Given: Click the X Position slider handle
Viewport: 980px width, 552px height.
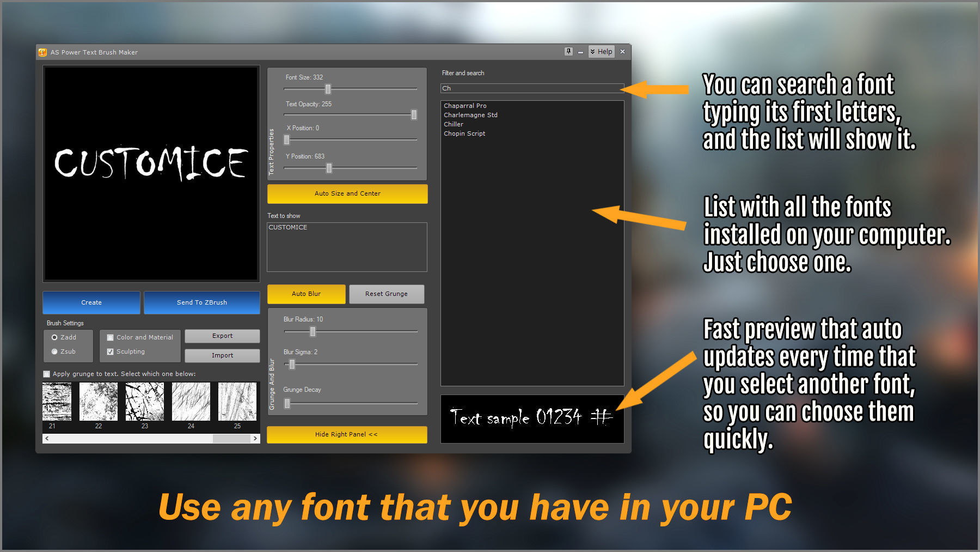Looking at the screenshot, I should [287, 140].
